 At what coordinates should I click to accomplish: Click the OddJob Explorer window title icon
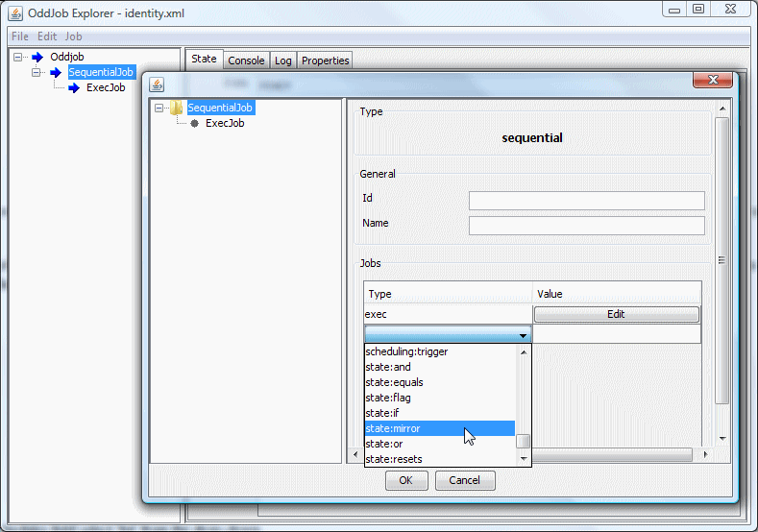coord(15,13)
